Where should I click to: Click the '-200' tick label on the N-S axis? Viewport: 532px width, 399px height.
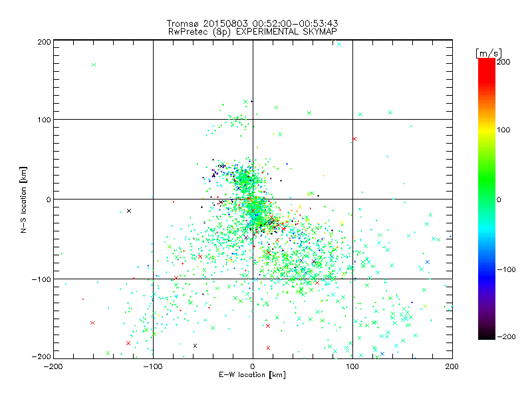tap(41, 356)
